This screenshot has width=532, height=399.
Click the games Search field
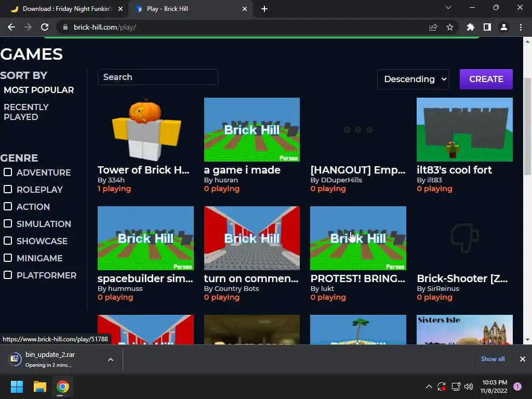tap(158, 77)
